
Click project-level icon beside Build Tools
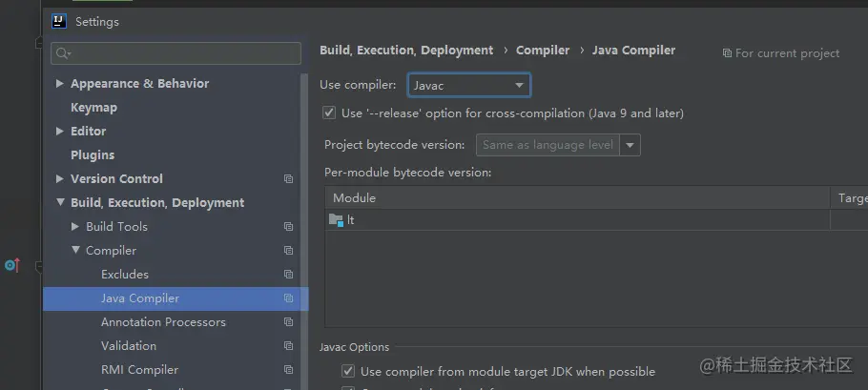(288, 227)
